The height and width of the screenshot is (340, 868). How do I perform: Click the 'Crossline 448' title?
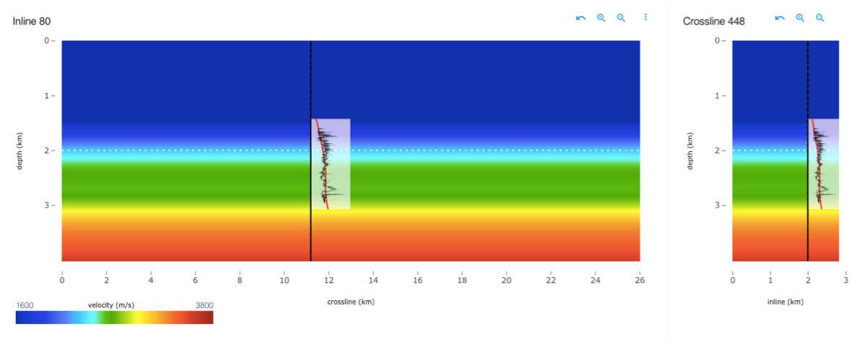click(x=713, y=21)
